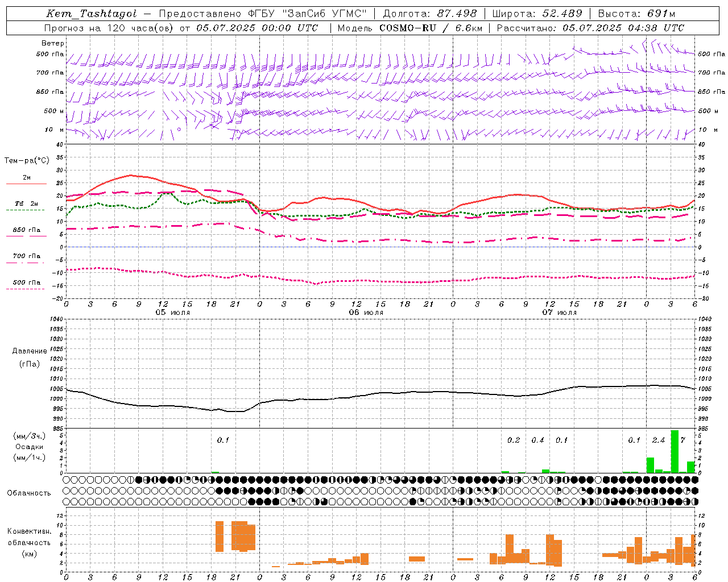Select the 07 июля date label
Viewport: 728px width, 582px height.
[x=560, y=313]
